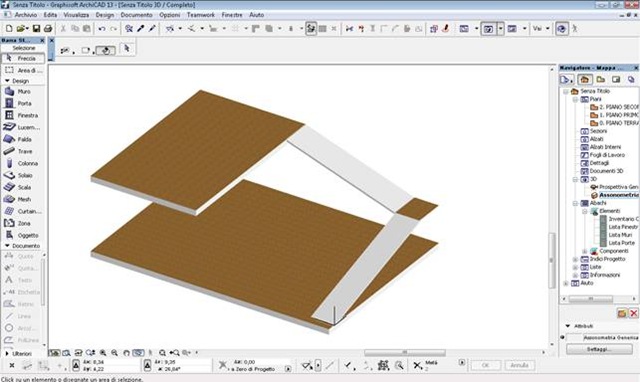Open the Edita menu
This screenshot has width=640, height=382.
click(x=50, y=15)
